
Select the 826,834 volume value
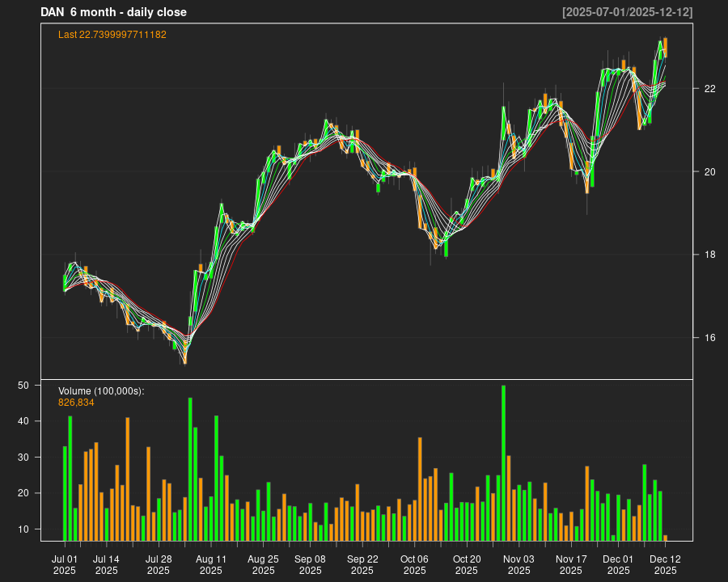[76, 402]
